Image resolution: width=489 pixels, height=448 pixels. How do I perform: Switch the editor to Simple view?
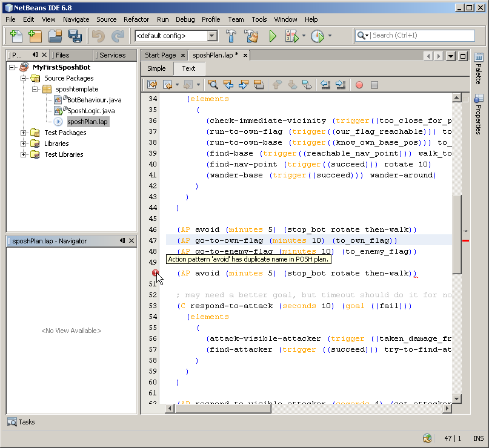156,68
